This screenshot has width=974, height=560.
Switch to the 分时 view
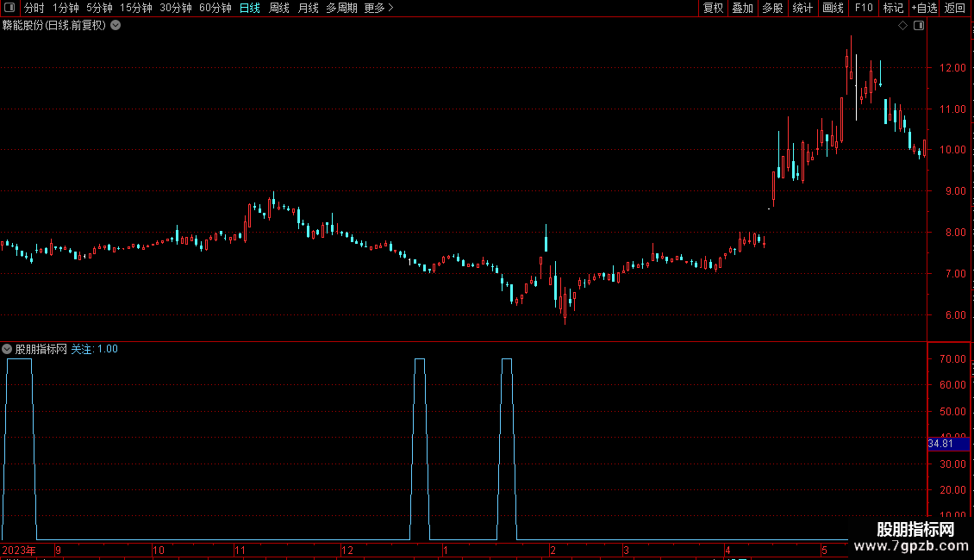click(34, 8)
